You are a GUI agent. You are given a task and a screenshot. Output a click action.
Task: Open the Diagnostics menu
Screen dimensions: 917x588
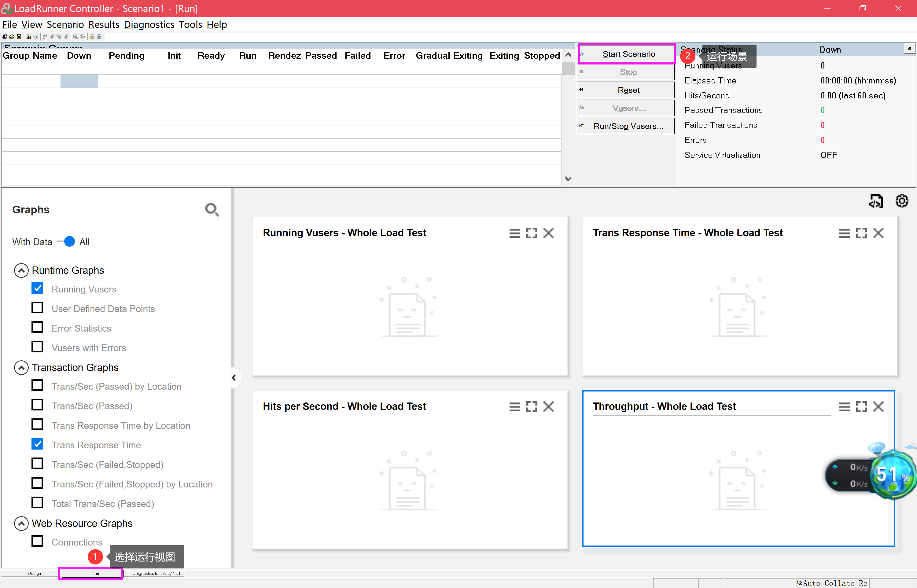pos(149,24)
